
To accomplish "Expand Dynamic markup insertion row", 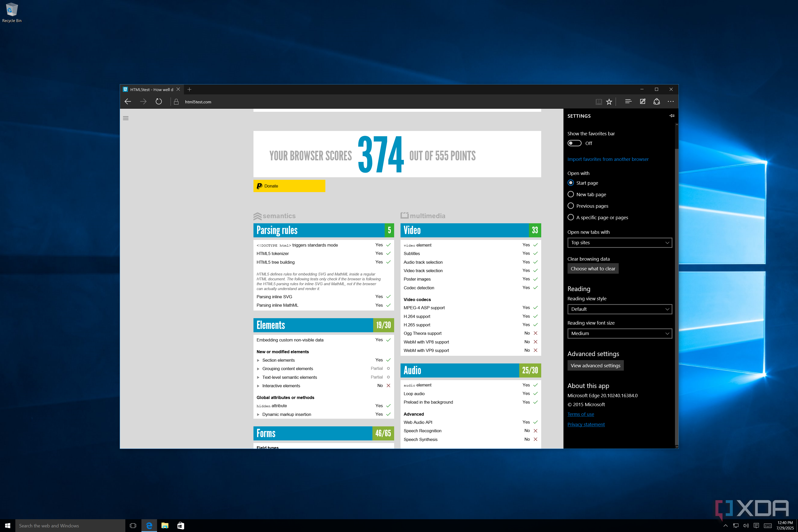I will tap(258, 414).
